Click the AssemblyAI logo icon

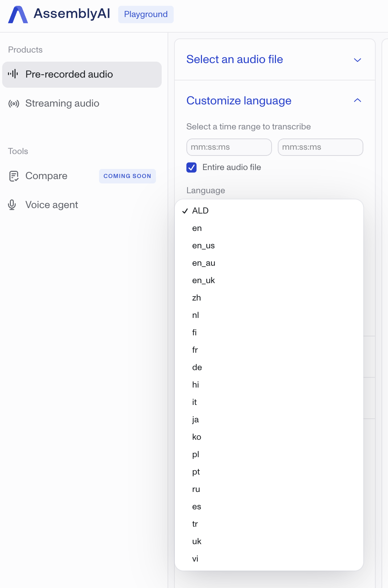18,15
